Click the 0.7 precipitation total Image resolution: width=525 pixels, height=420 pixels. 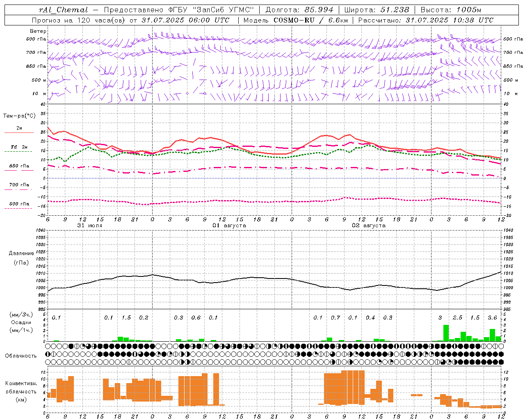336,317
